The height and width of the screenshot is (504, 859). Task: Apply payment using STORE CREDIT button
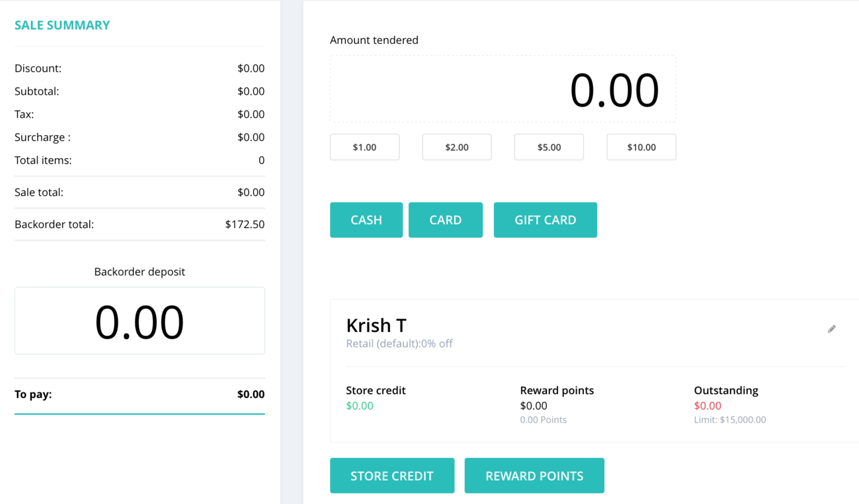coord(392,476)
